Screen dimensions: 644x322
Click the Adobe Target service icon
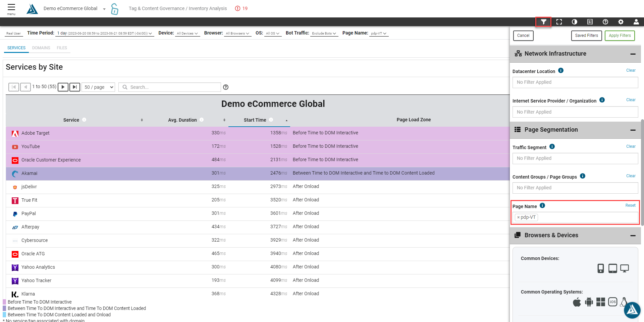pos(15,133)
